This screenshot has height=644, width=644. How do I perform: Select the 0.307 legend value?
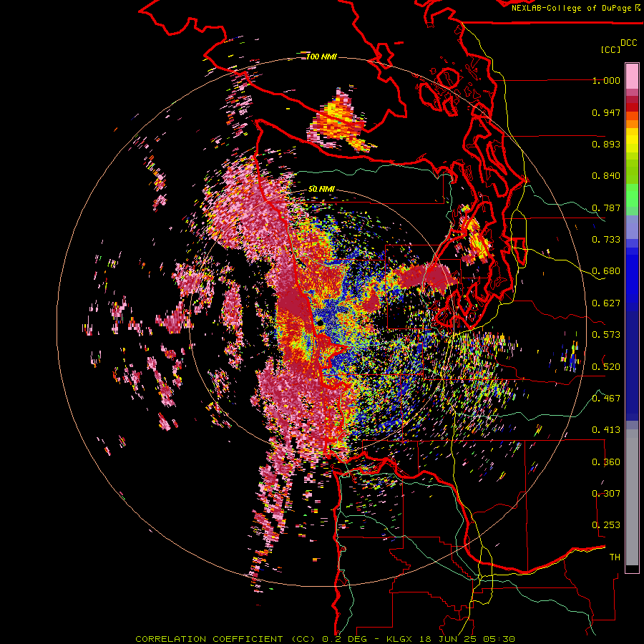point(606,493)
